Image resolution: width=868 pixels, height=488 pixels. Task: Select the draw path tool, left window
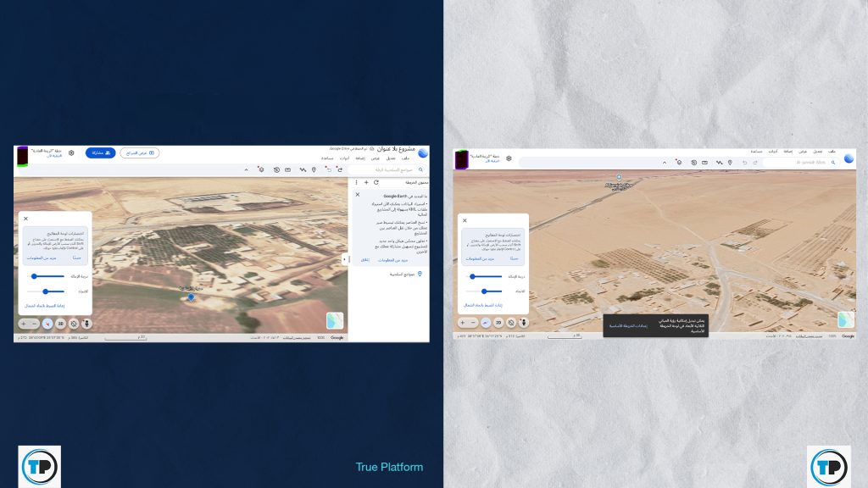[x=303, y=169]
